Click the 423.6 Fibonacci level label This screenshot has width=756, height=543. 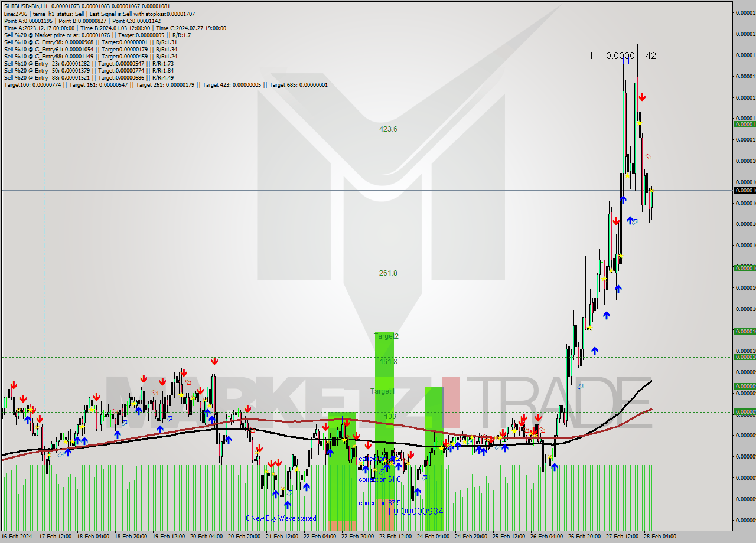click(x=388, y=129)
